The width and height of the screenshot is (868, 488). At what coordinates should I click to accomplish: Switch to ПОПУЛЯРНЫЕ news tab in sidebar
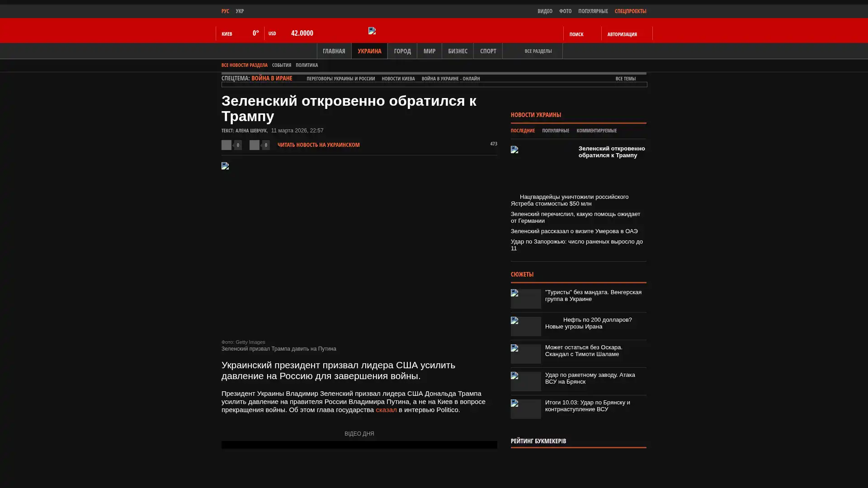[x=555, y=131]
